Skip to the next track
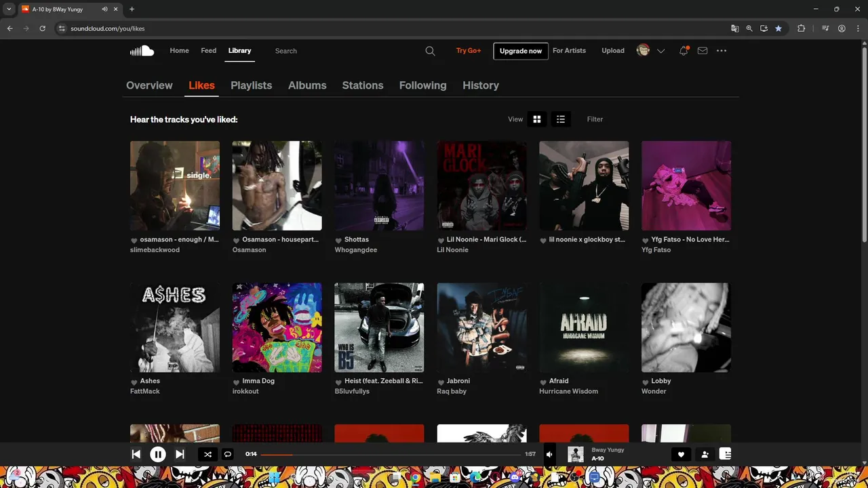Screen dimensions: 868x488 click(180, 455)
